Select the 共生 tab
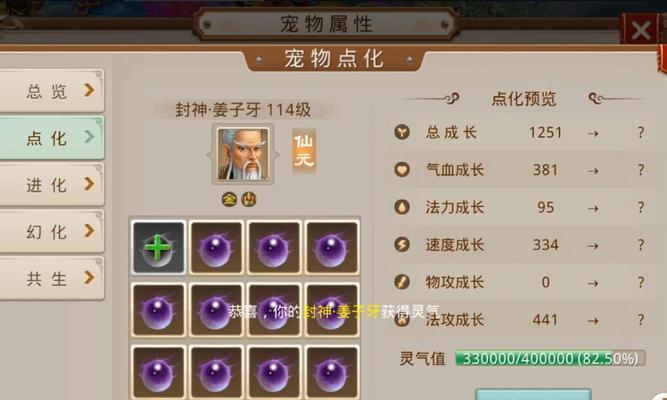667x400 pixels. click(51, 278)
